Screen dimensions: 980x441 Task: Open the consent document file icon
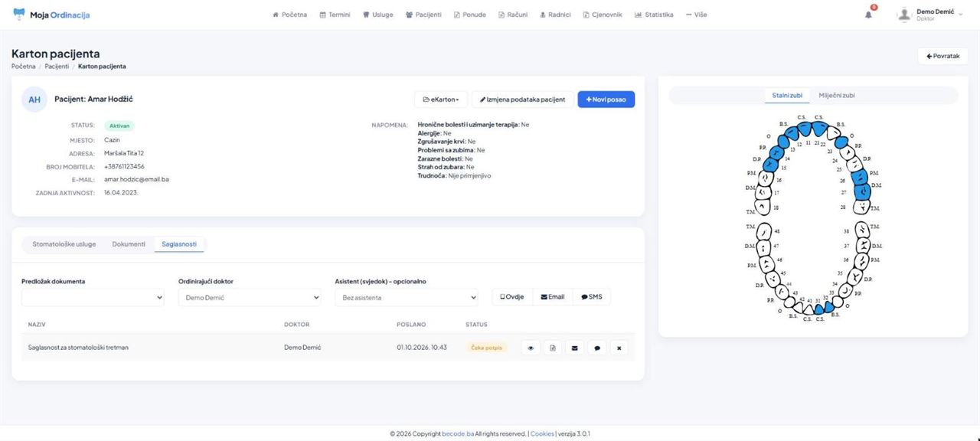553,348
